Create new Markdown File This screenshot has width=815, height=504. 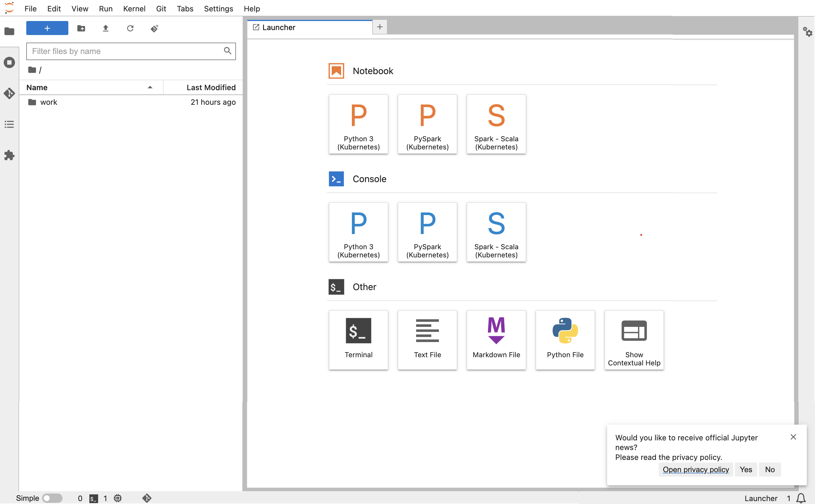pos(496,339)
